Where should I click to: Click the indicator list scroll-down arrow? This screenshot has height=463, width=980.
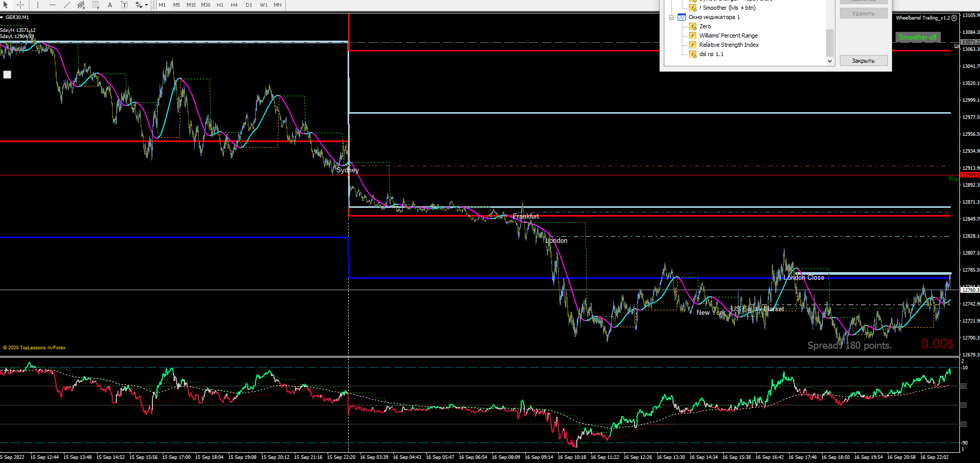pos(830,61)
